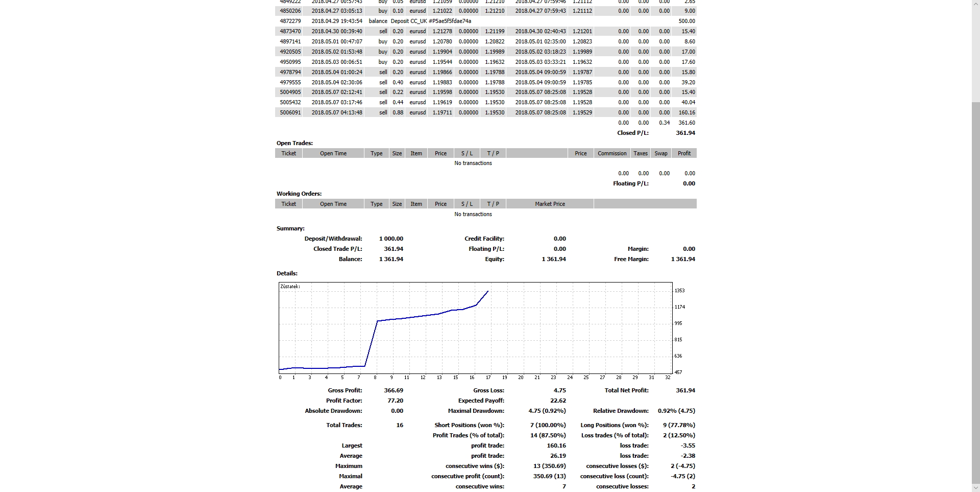Click the Expected Payoff value 22.62

tap(558, 401)
